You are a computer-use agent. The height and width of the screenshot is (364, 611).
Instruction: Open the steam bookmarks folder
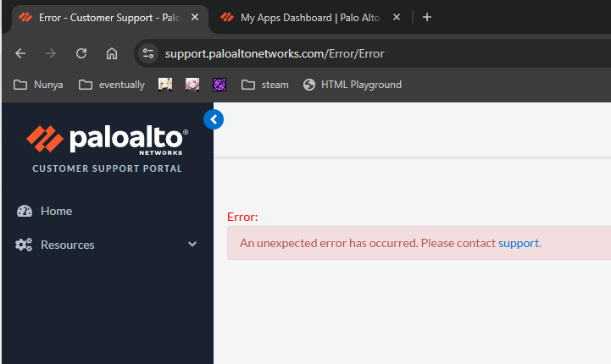coord(265,85)
